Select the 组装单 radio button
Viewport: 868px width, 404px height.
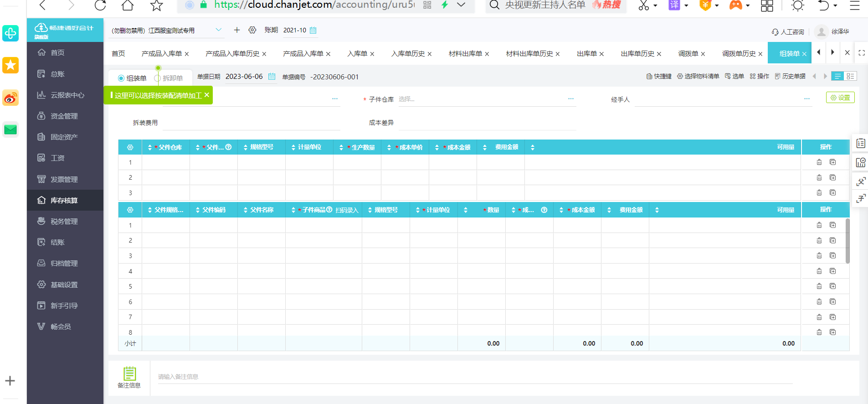click(x=121, y=78)
